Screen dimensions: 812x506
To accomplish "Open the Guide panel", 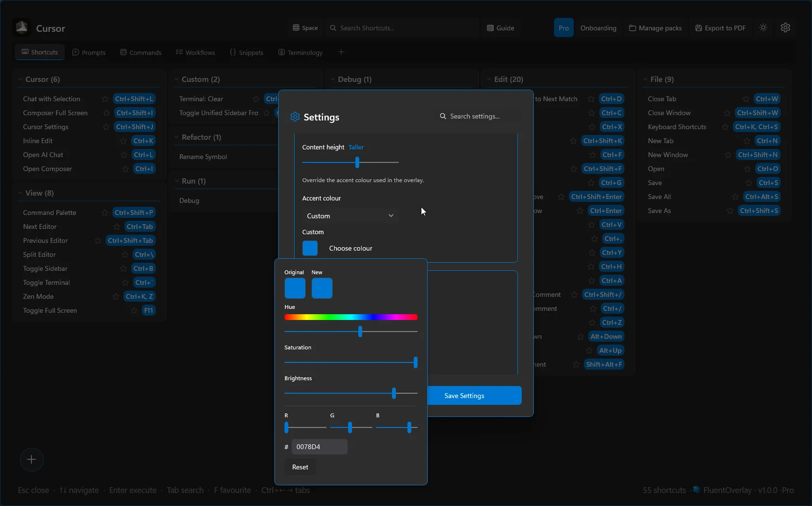I will point(501,28).
